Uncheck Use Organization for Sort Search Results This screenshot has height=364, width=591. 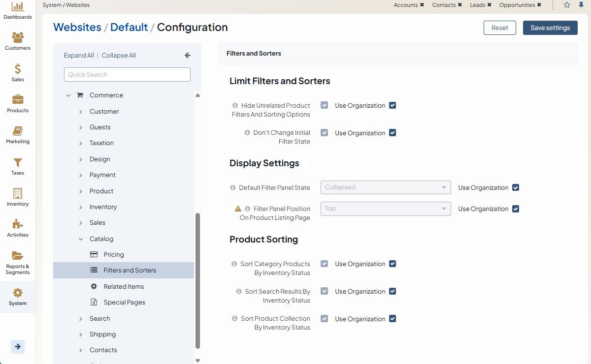[393, 291]
